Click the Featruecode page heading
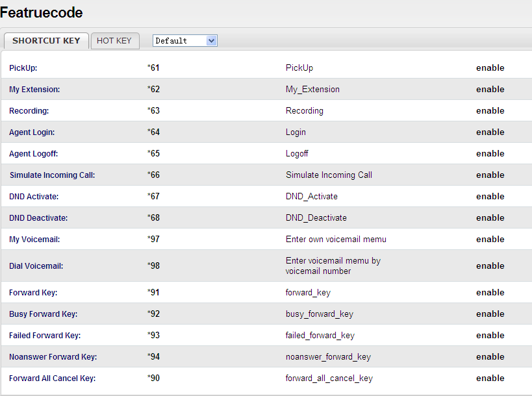The image size is (532, 396). pyautogui.click(x=42, y=12)
